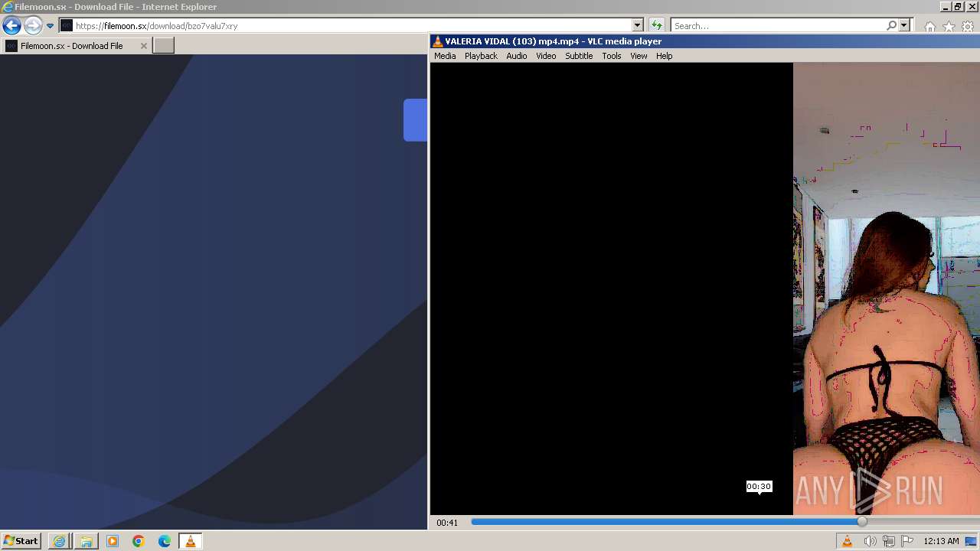Open Internet Explorer from the taskbar
Image resolution: width=980 pixels, height=551 pixels.
[59, 541]
